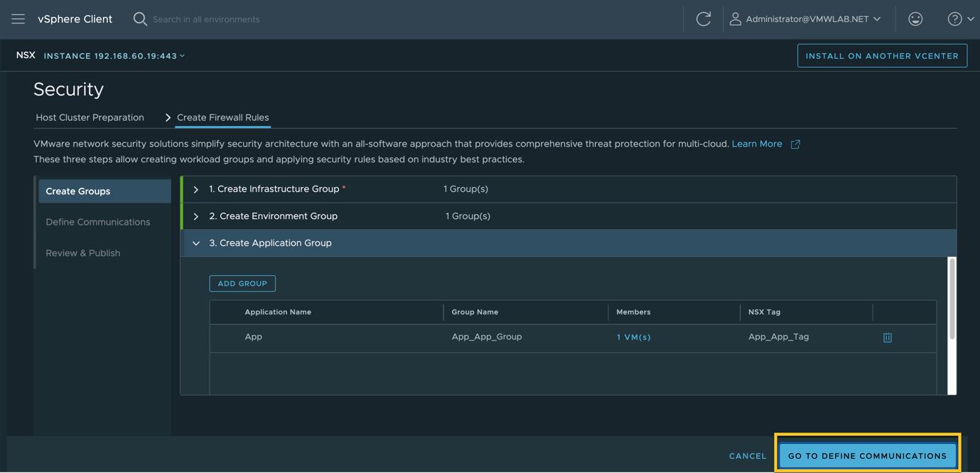Viewport: 980px width, 473px height.
Task: Click the Members column header
Action: (633, 312)
